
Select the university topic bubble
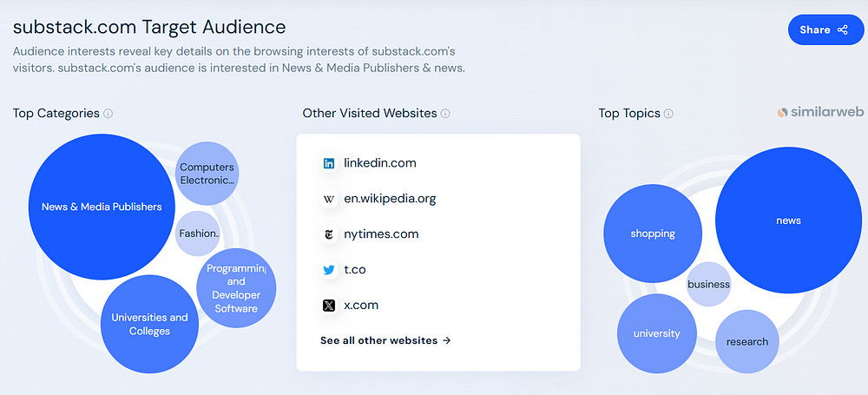(x=656, y=333)
